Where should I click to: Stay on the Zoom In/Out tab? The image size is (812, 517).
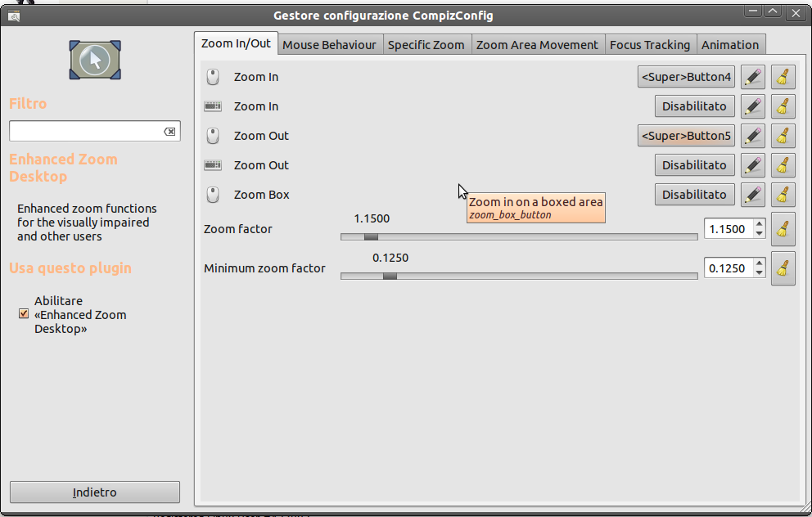pos(236,43)
